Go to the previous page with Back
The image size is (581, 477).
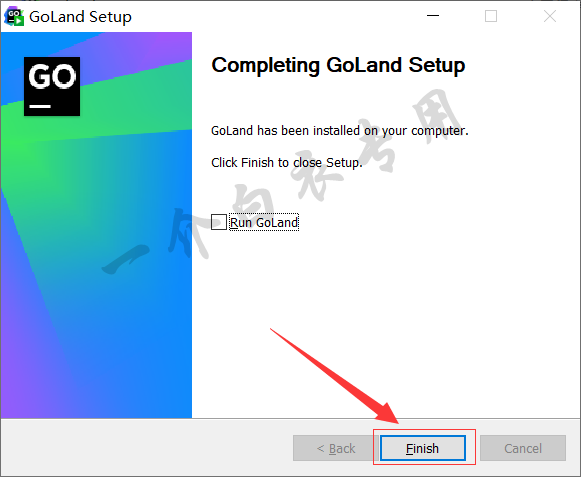[336, 448]
